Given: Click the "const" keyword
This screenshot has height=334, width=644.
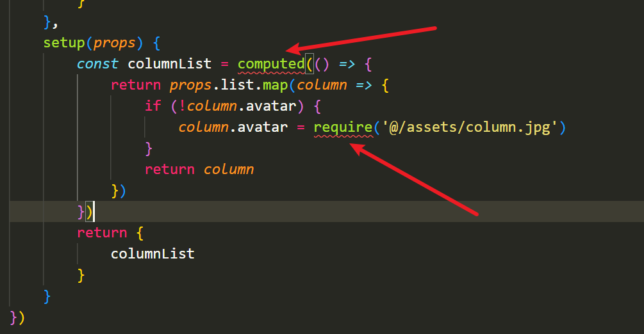Looking at the screenshot, I should point(97,64).
